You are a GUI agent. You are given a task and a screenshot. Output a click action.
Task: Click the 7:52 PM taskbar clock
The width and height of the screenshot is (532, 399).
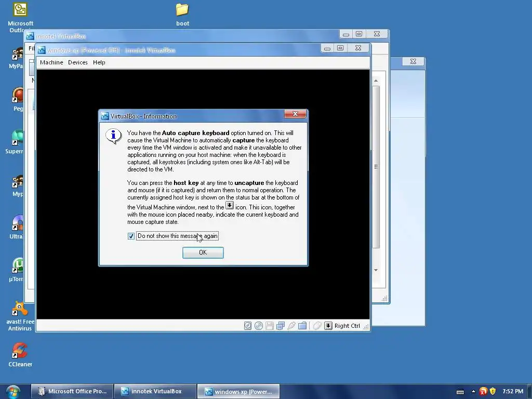(513, 391)
